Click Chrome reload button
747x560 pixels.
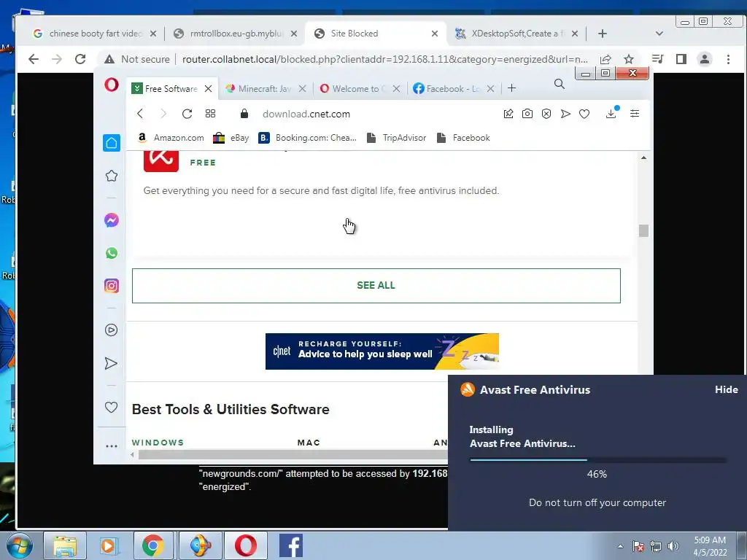point(80,59)
